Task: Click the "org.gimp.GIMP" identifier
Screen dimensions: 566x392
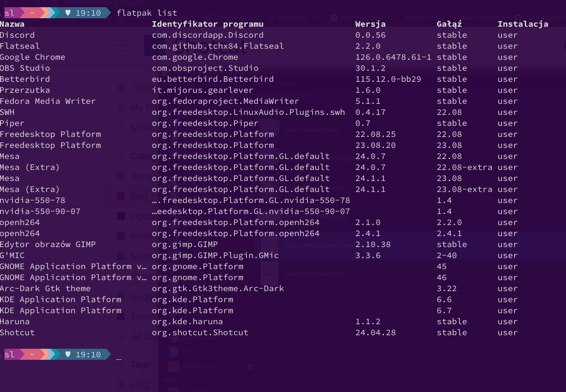Action: pos(185,245)
